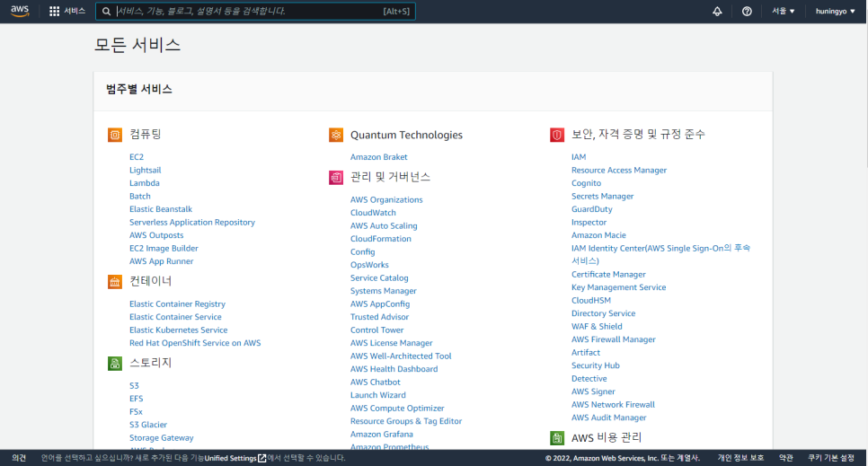This screenshot has width=868, height=466.
Task: Open the Lambda service link
Action: pos(145,183)
